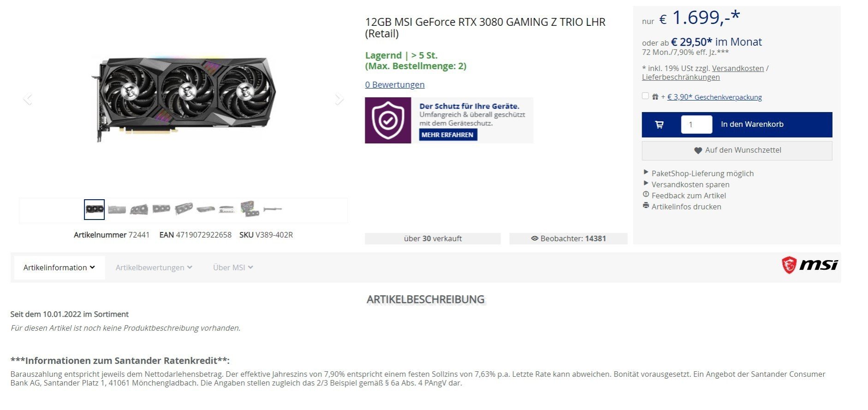The width and height of the screenshot is (868, 410).
Task: Expand the Über MSI dropdown
Action: [233, 267]
